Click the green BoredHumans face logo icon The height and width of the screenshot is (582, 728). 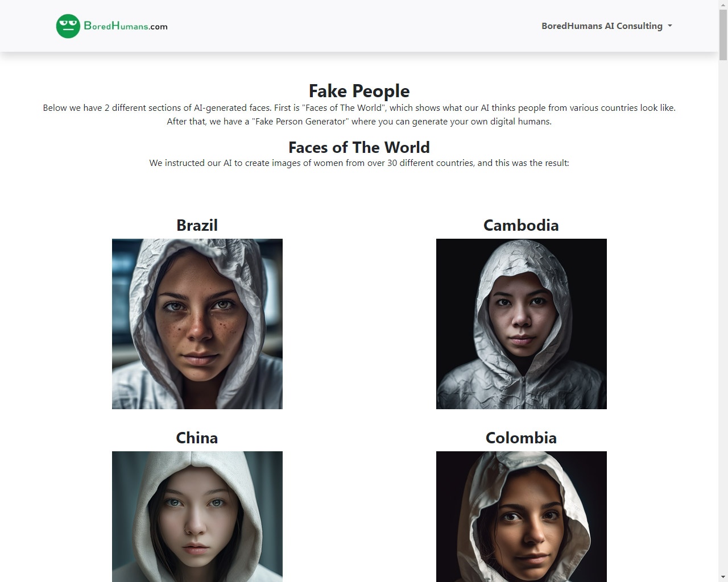pos(68,26)
